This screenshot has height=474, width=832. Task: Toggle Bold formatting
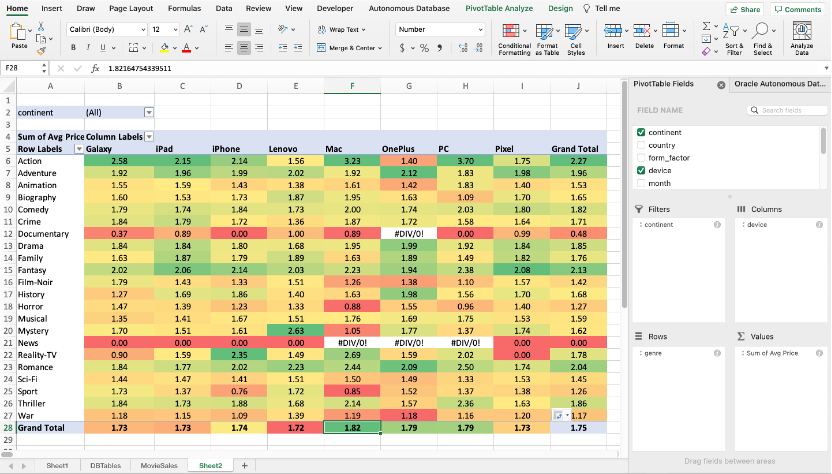point(73,48)
